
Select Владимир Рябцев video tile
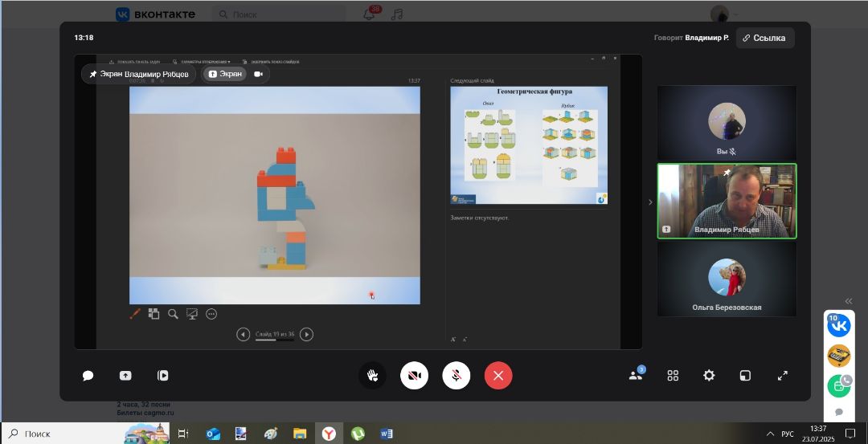pyautogui.click(x=727, y=202)
